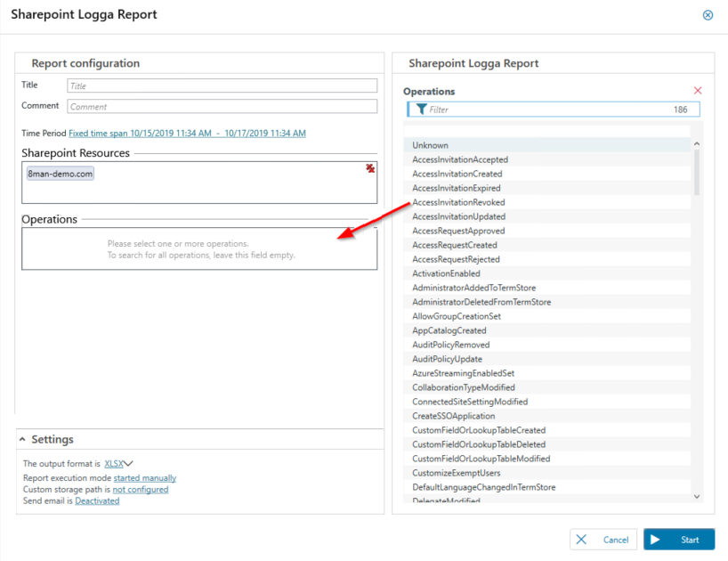
Task: Click the Cancel button
Action: coord(603,540)
